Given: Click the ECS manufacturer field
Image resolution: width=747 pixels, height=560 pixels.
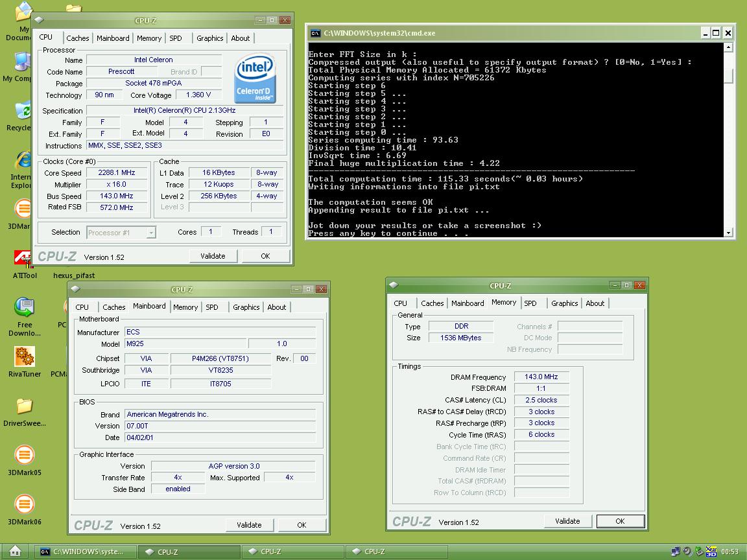Looking at the screenshot, I should coord(220,332).
